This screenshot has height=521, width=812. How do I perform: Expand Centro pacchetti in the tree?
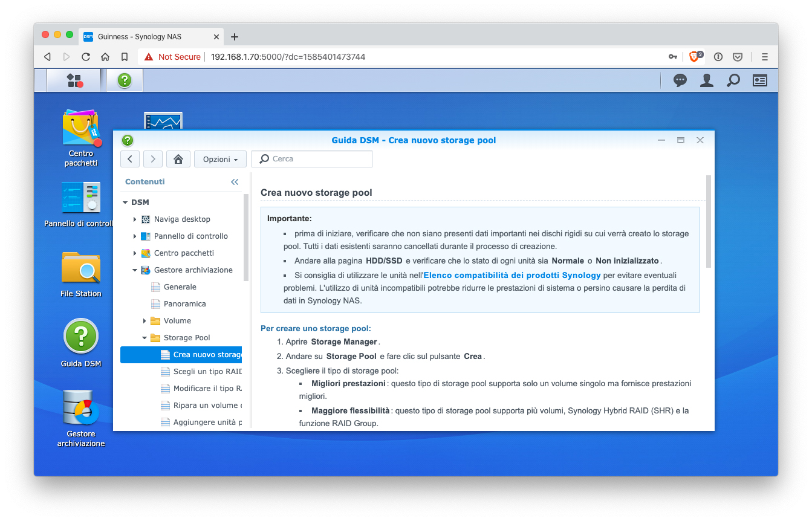(x=135, y=253)
